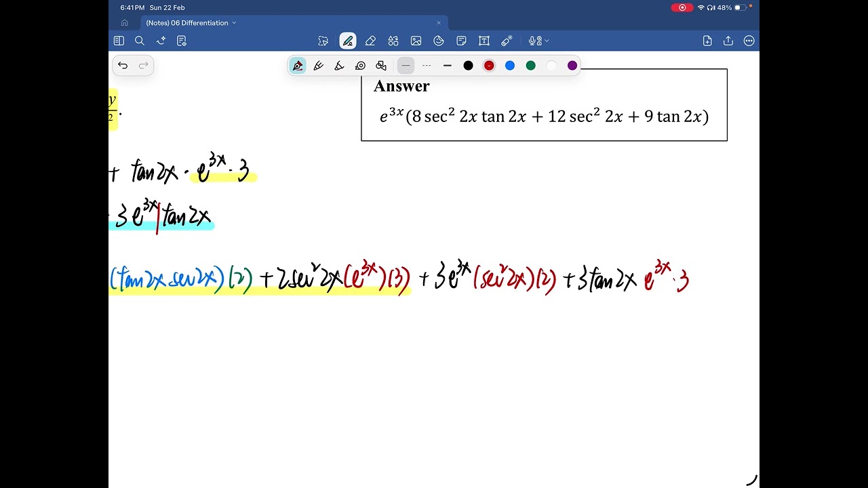The width and height of the screenshot is (868, 488).
Task: Select the sticky note tool
Action: (x=461, y=41)
